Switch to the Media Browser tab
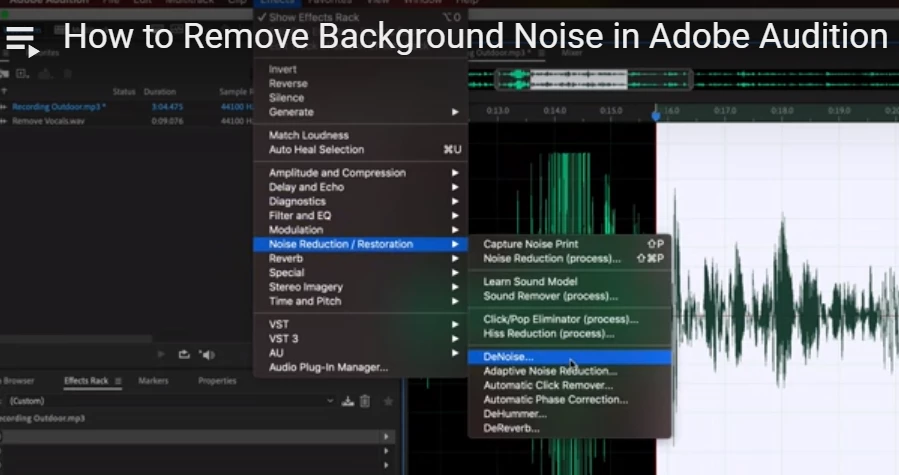 (x=17, y=381)
